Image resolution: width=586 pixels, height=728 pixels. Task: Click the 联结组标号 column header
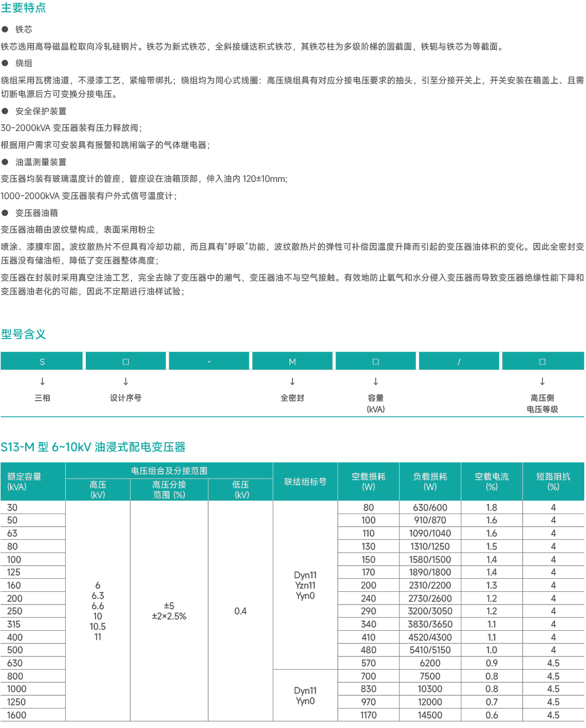point(305,482)
